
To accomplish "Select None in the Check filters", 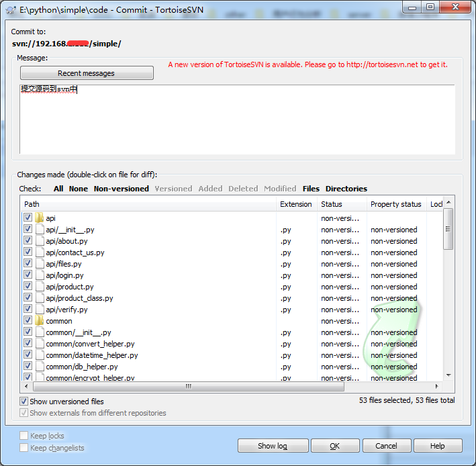I will click(79, 189).
